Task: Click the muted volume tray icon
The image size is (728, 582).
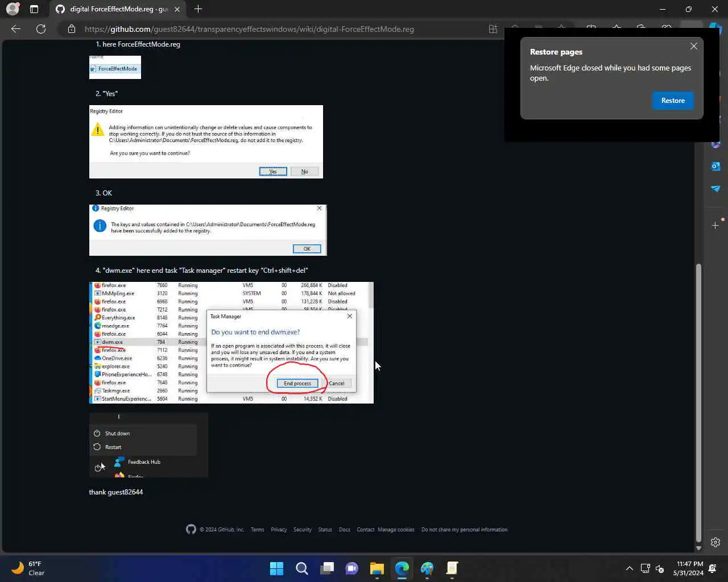Action: pos(660,568)
